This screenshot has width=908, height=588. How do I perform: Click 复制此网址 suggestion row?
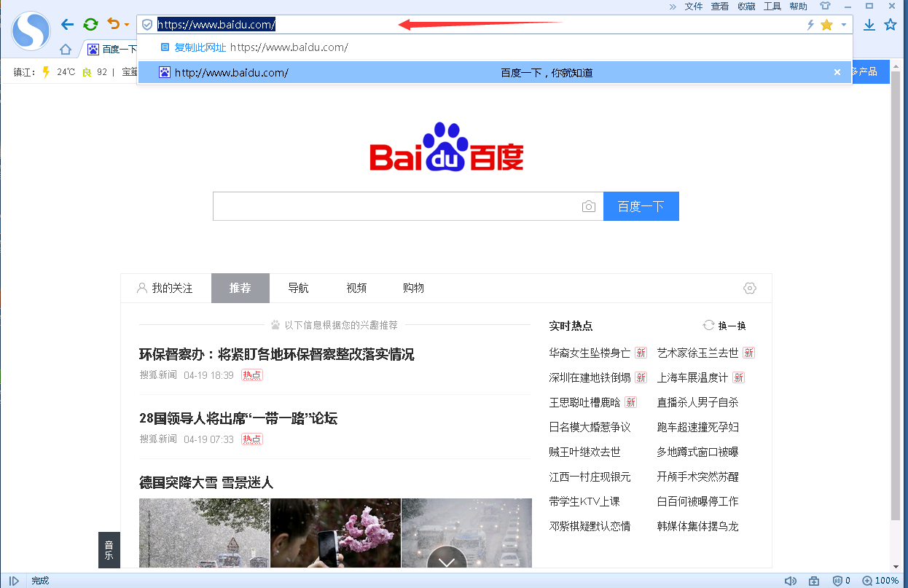495,47
